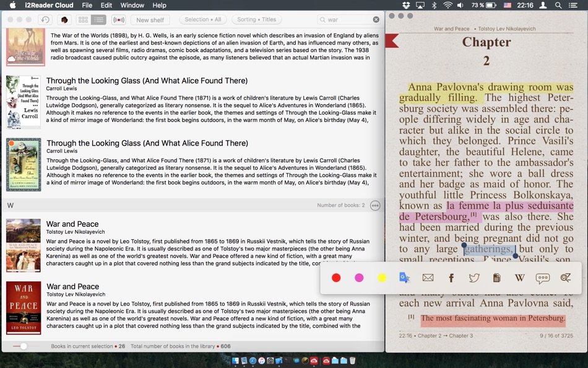
Task: Click the reader header 'War and Peace • Tolstoy Lev Nikolayevich'
Action: point(485,28)
